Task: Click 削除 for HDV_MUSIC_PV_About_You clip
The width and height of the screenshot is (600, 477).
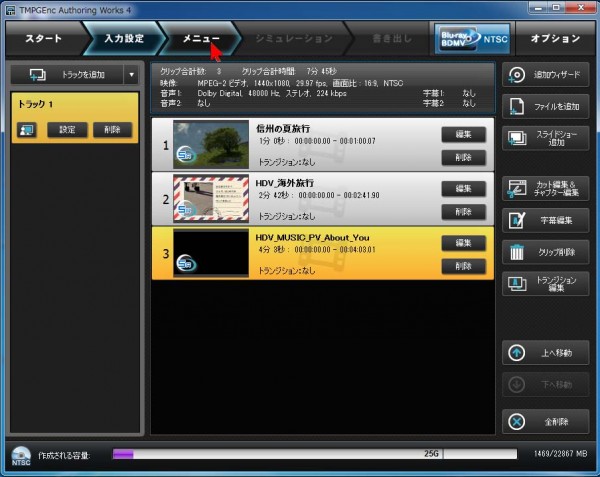Action: point(463,266)
